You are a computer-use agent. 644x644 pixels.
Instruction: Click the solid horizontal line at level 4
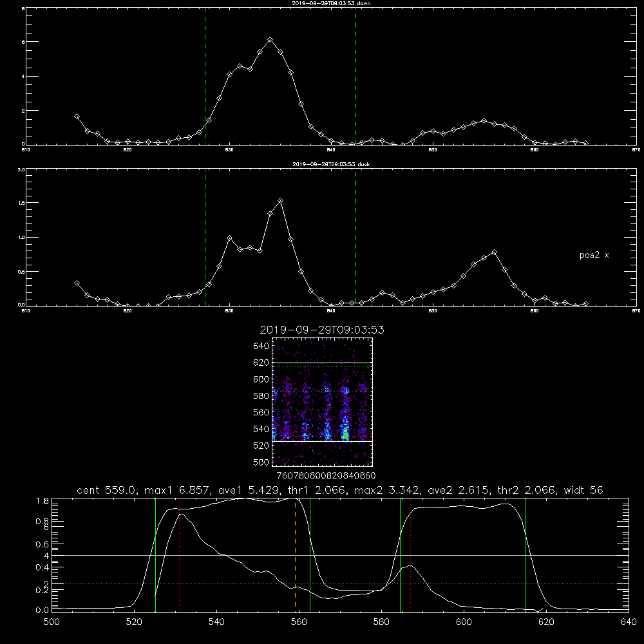[340, 555]
